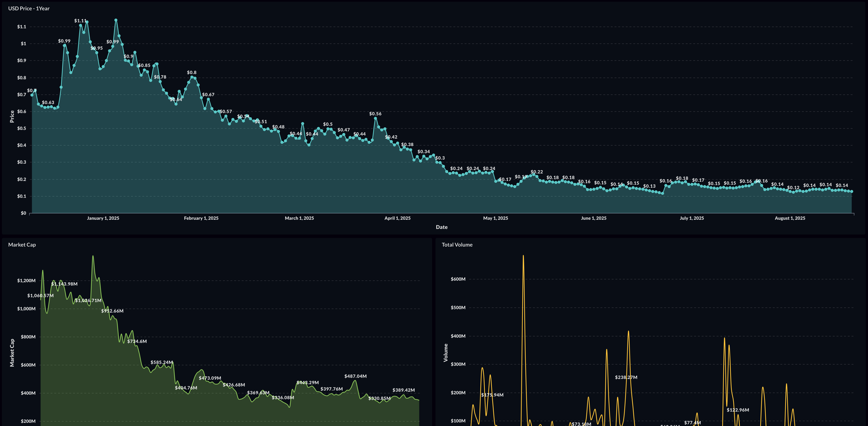Screen dimensions: 868x426
Task: Click the $1.11 peak price label
Action: coord(80,21)
